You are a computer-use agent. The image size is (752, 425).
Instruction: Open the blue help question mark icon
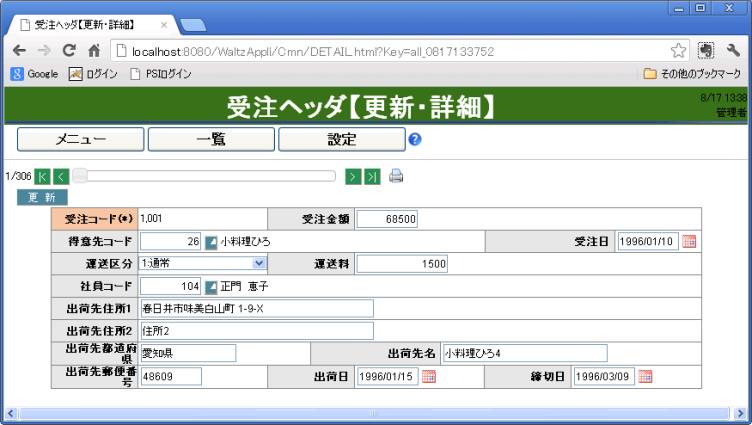[415, 140]
